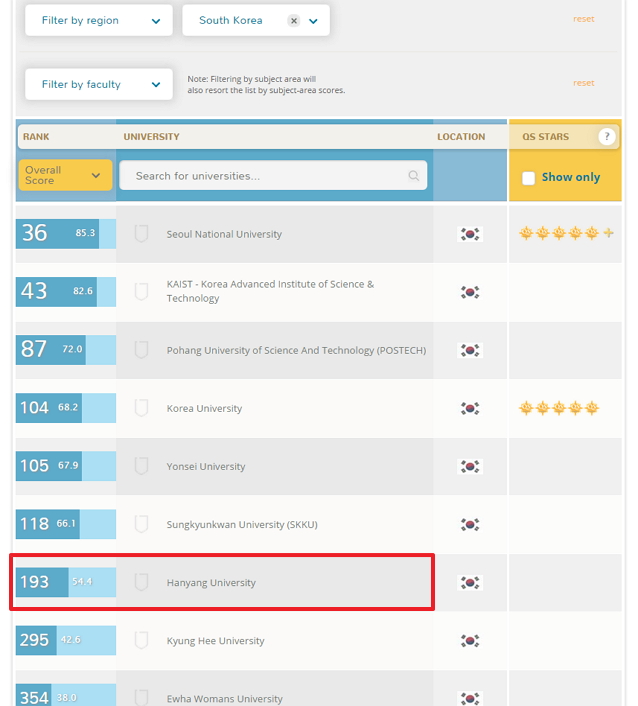Click South Korea flag in Seoul National row
Image resolution: width=638 pixels, height=706 pixels.
(x=470, y=234)
